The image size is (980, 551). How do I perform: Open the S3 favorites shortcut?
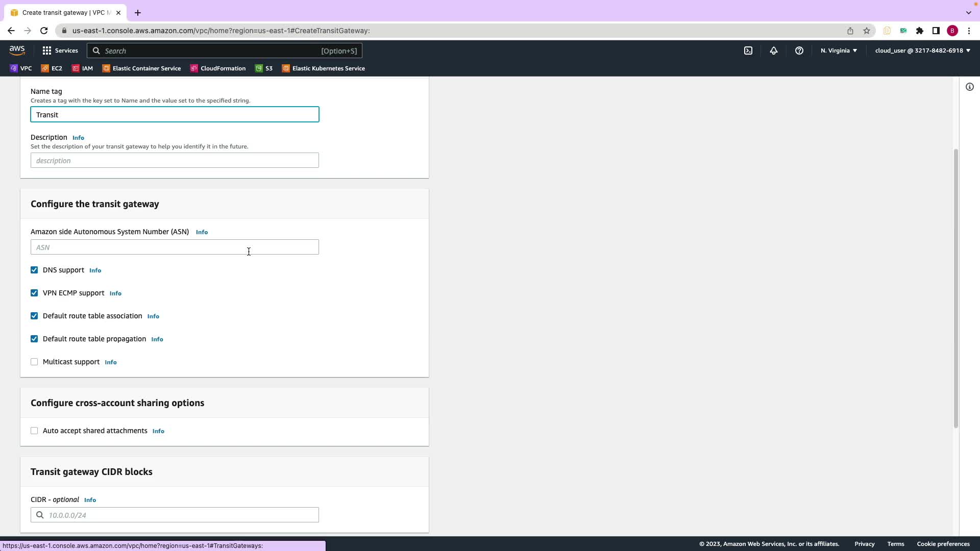(264, 68)
